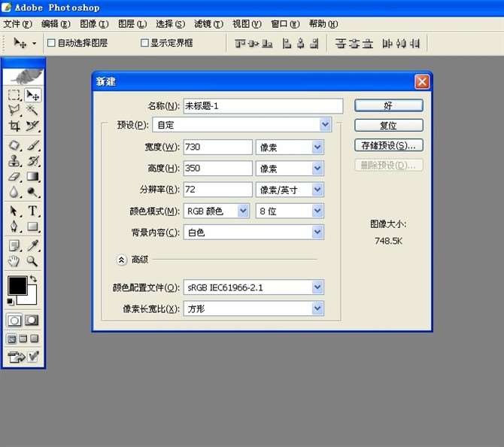Open the 颜色配置文件 sRGB profile dropdown

pos(317,287)
